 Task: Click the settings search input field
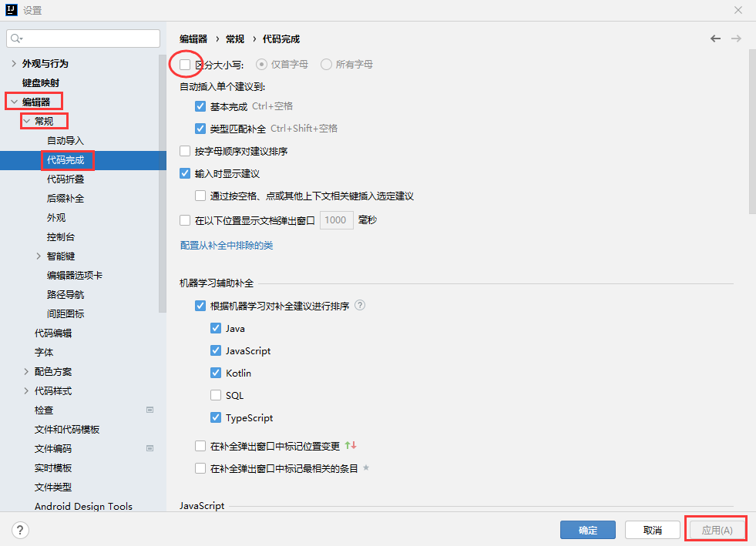coord(89,38)
